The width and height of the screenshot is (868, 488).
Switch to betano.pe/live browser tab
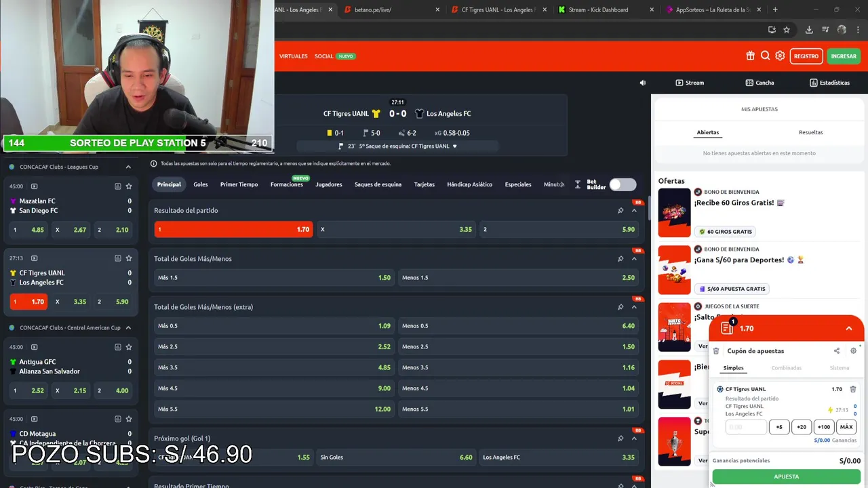click(x=391, y=9)
